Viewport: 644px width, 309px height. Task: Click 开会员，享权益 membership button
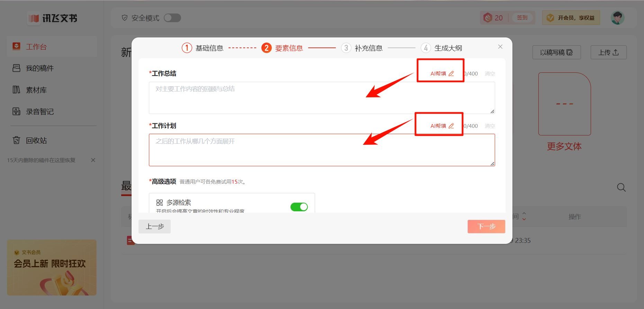click(571, 18)
